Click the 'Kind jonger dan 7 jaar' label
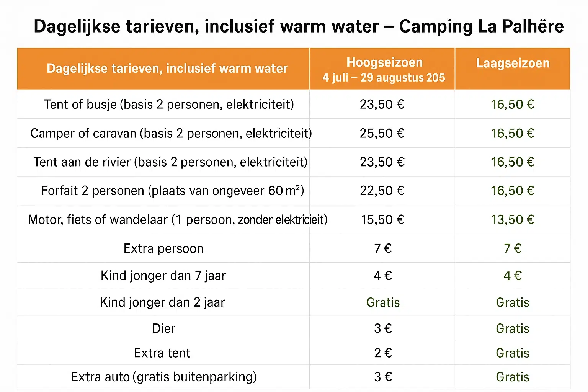Screen dimensions: 588x392 click(x=163, y=276)
